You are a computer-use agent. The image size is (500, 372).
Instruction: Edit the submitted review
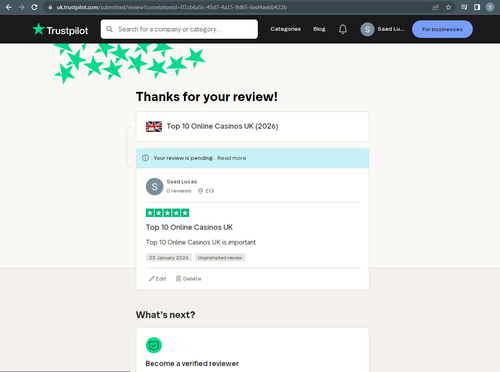click(157, 279)
